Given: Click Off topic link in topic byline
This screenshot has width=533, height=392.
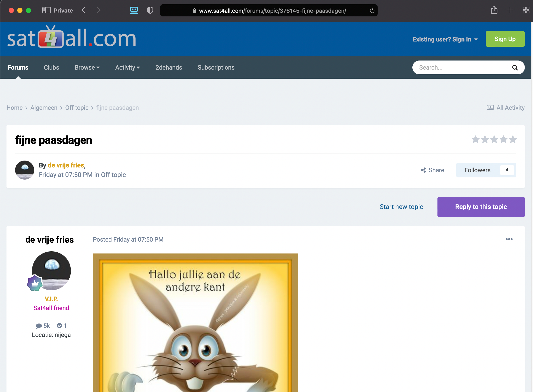Looking at the screenshot, I should [x=113, y=175].
